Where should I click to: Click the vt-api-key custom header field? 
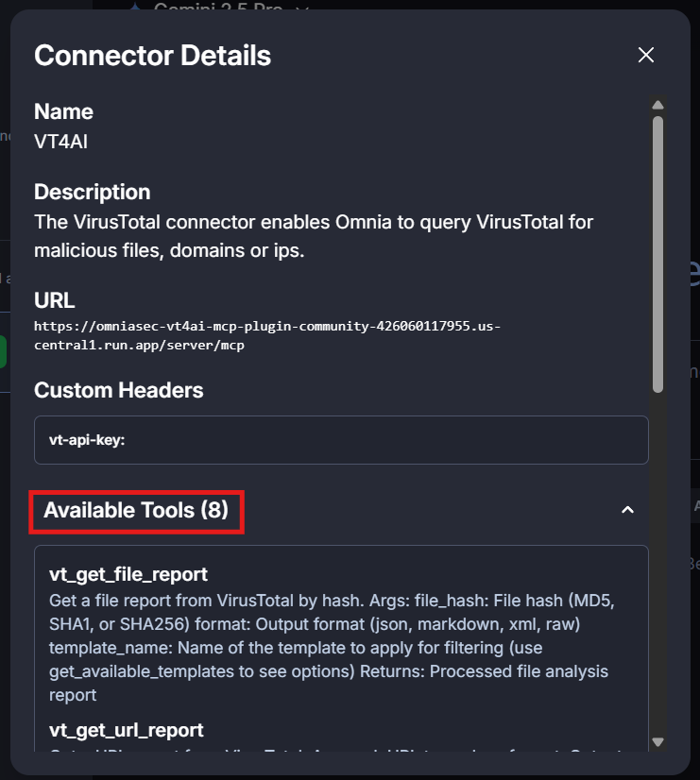pos(341,440)
